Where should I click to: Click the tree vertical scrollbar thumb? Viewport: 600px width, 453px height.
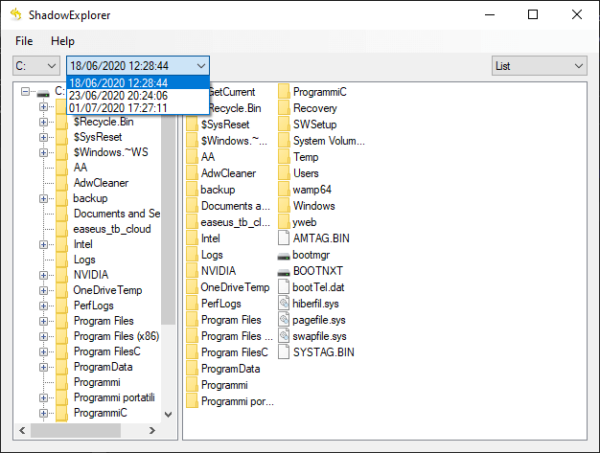pos(168,220)
